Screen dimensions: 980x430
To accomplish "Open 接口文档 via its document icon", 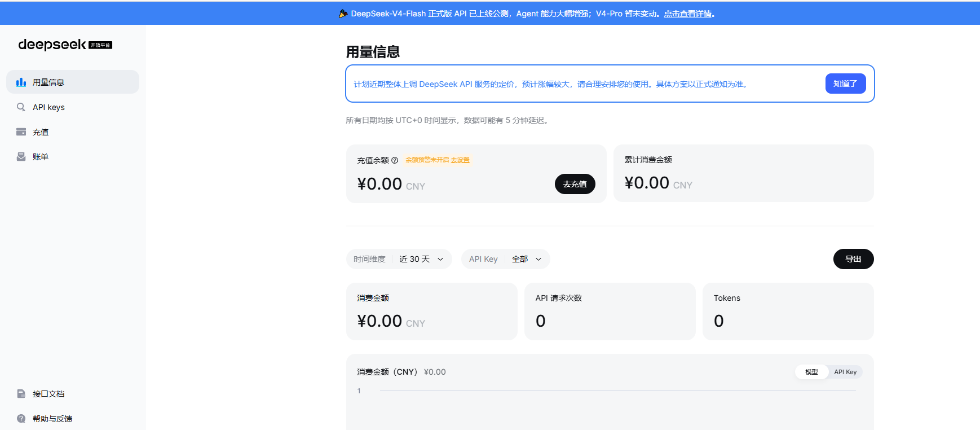I will [x=21, y=394].
